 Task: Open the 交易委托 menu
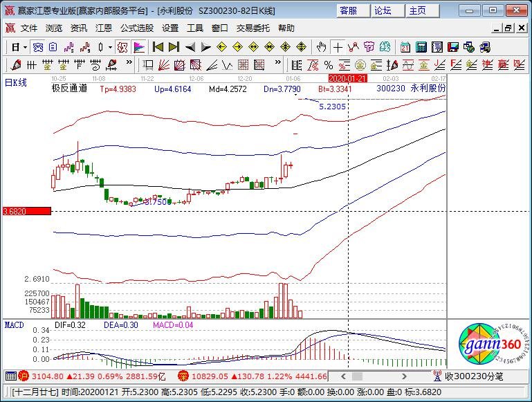click(253, 28)
